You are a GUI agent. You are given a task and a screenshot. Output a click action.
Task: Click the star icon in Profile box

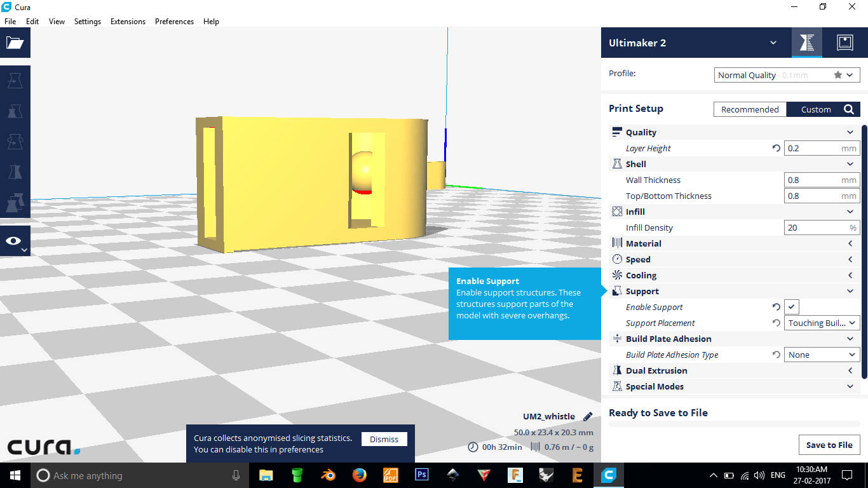[838, 75]
